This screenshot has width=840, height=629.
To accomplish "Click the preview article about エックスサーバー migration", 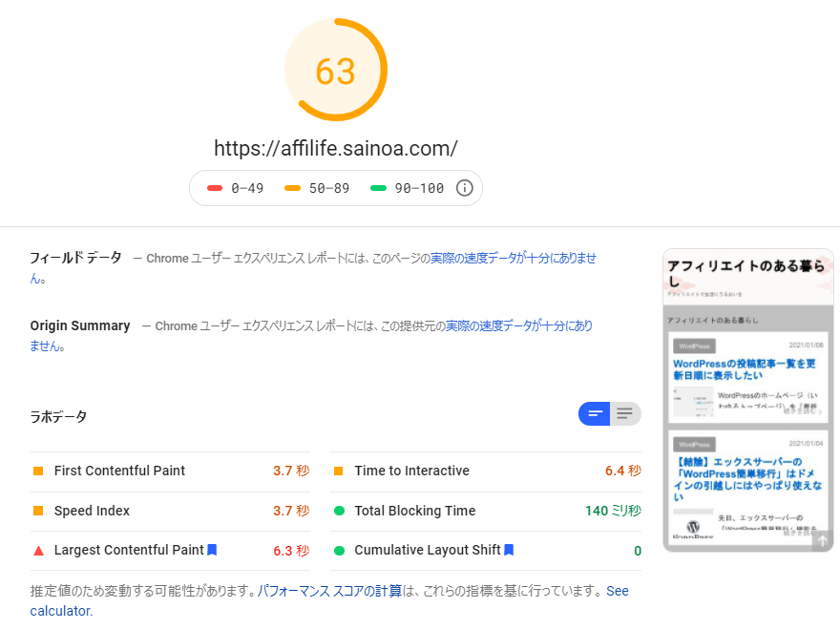I will 747,479.
